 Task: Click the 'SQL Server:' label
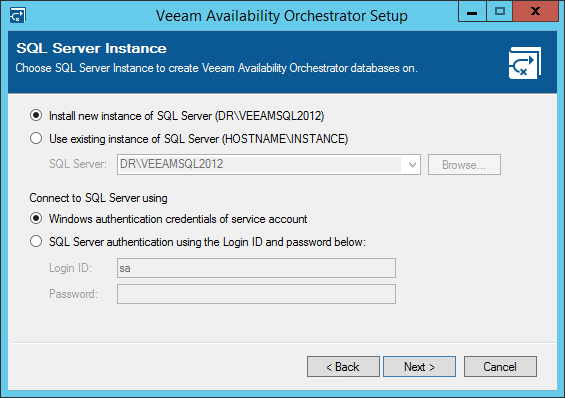coord(78,164)
